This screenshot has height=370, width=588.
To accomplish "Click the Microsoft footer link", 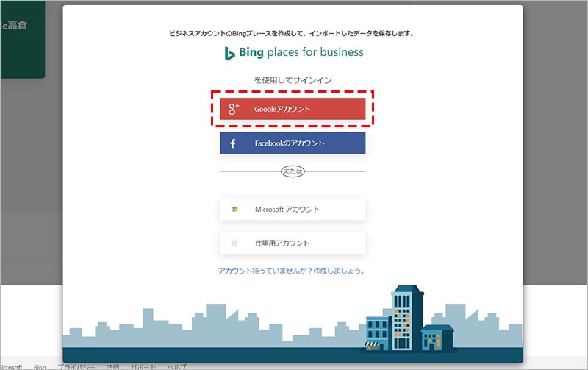I will (11, 366).
